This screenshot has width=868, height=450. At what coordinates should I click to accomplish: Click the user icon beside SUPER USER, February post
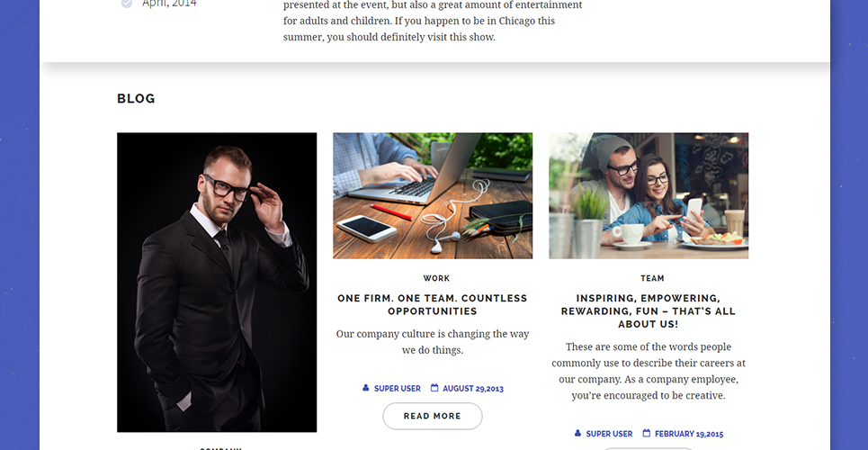[x=577, y=434]
